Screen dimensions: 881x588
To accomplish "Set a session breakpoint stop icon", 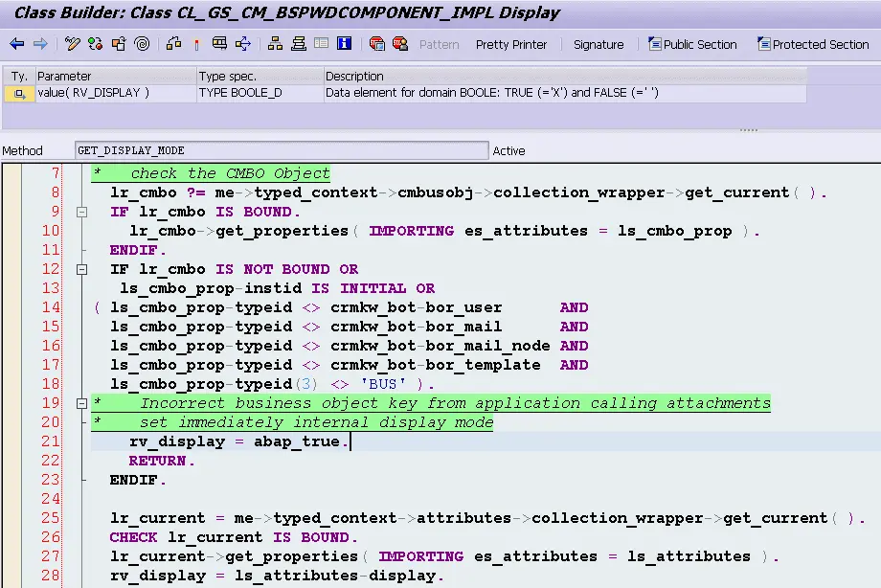I will pos(377,44).
